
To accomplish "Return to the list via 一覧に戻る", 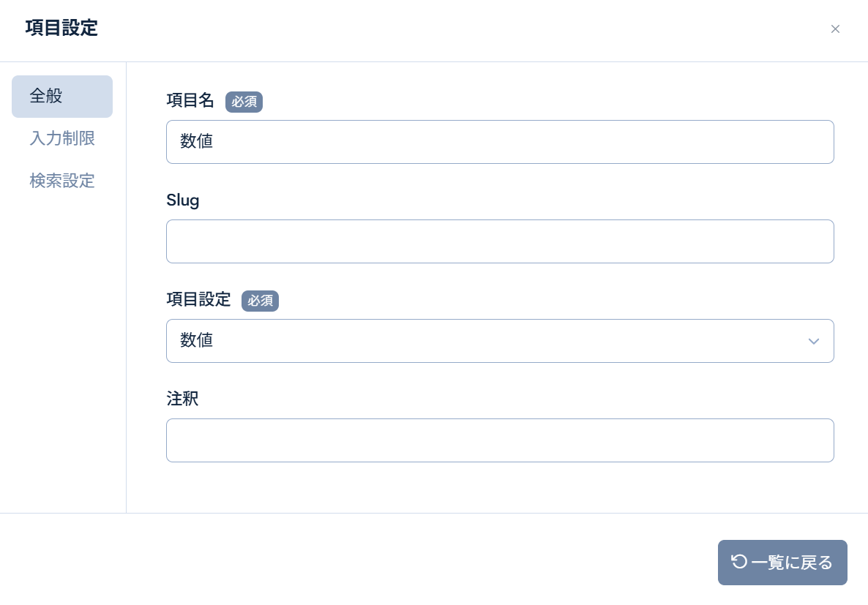I will pos(782,562).
